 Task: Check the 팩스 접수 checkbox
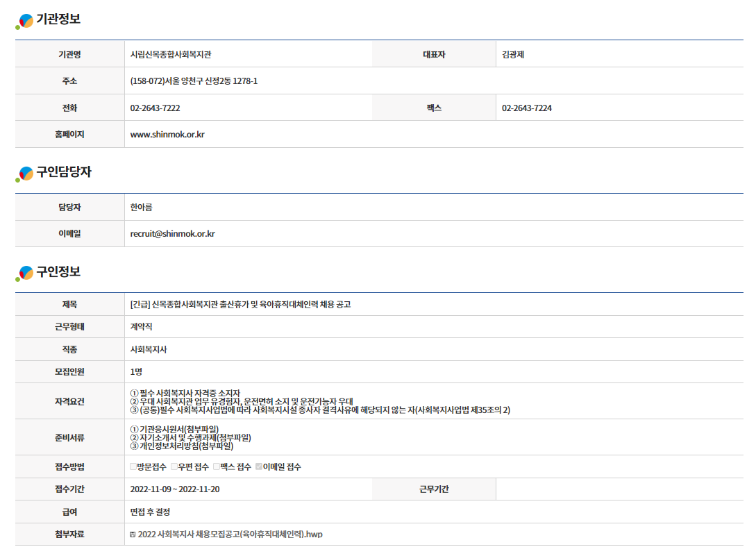pos(217,466)
